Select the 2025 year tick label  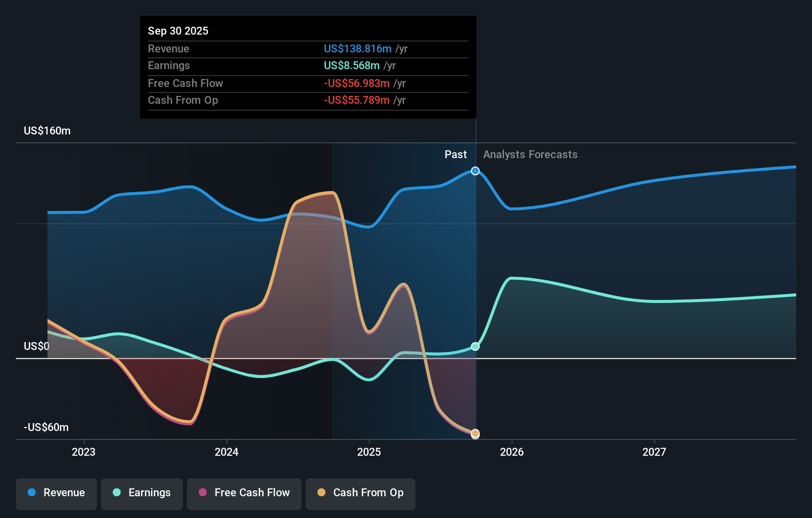(x=369, y=452)
